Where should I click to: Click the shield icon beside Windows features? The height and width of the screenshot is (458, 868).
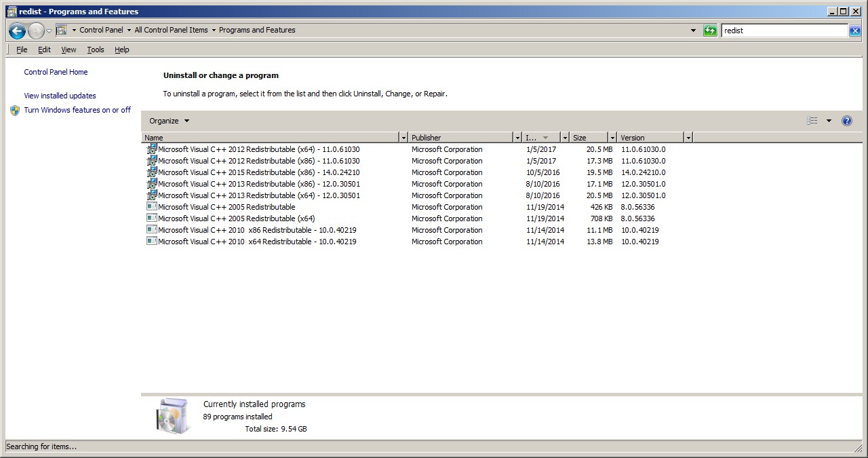15,110
